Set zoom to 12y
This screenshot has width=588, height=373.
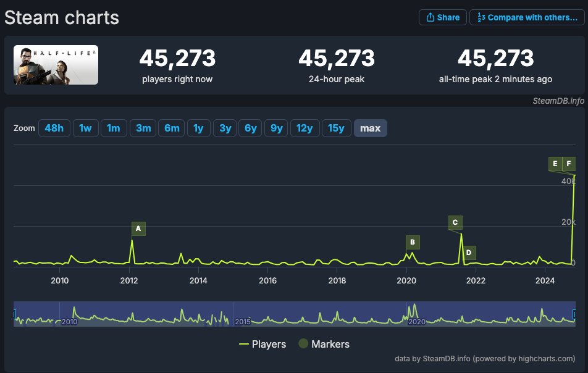pos(304,128)
